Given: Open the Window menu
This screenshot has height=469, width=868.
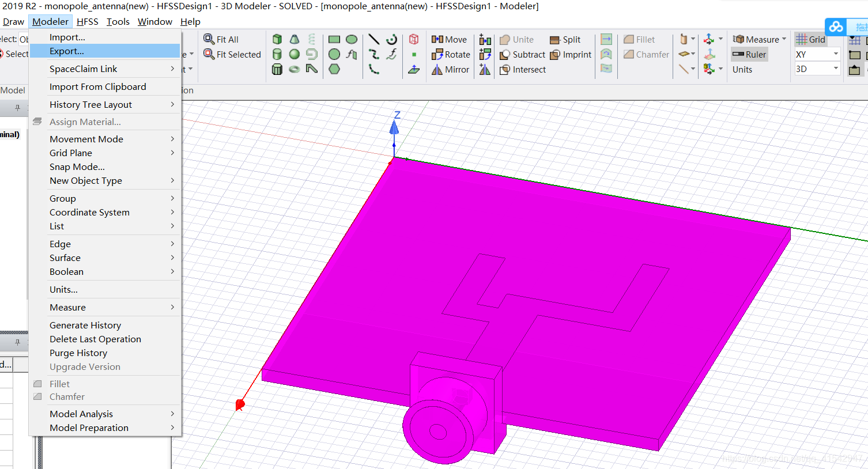Looking at the screenshot, I should (154, 21).
